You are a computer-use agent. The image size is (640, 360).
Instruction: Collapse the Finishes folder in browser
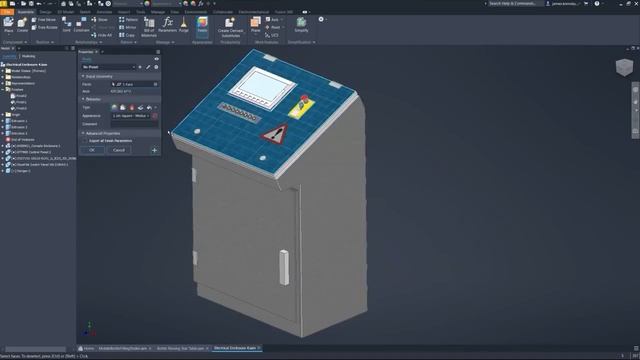(x=2, y=89)
